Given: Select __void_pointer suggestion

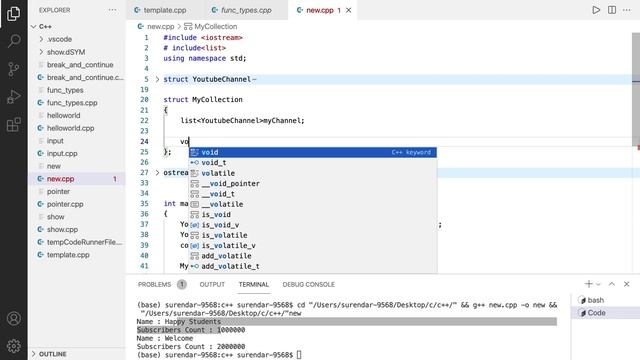Looking at the screenshot, I should [x=313, y=184].
